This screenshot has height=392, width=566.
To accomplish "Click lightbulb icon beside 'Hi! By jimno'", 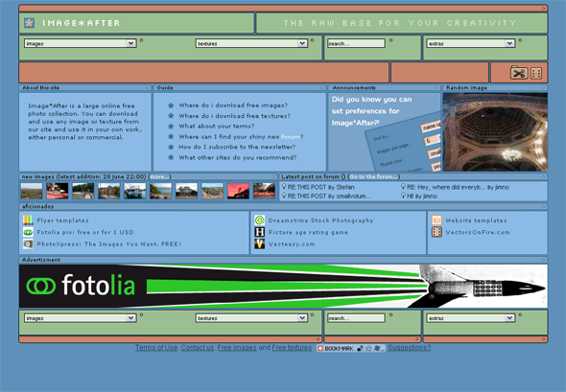I will pyautogui.click(x=403, y=196).
